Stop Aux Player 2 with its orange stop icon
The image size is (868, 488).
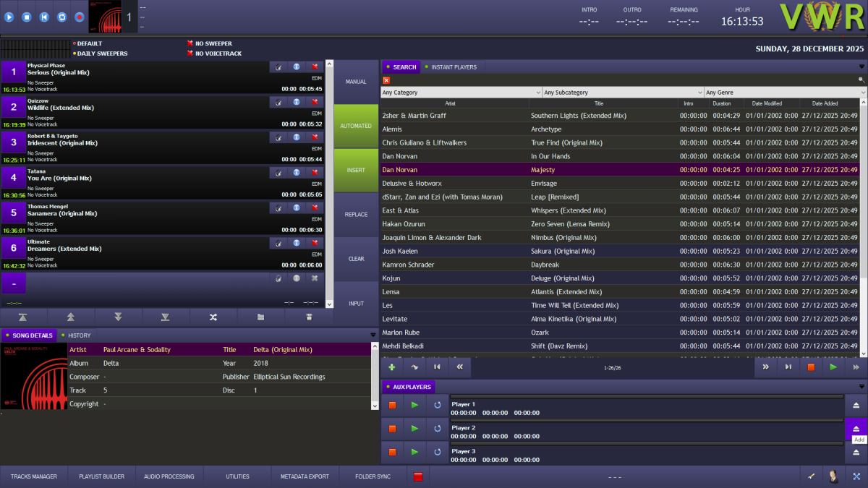click(392, 428)
